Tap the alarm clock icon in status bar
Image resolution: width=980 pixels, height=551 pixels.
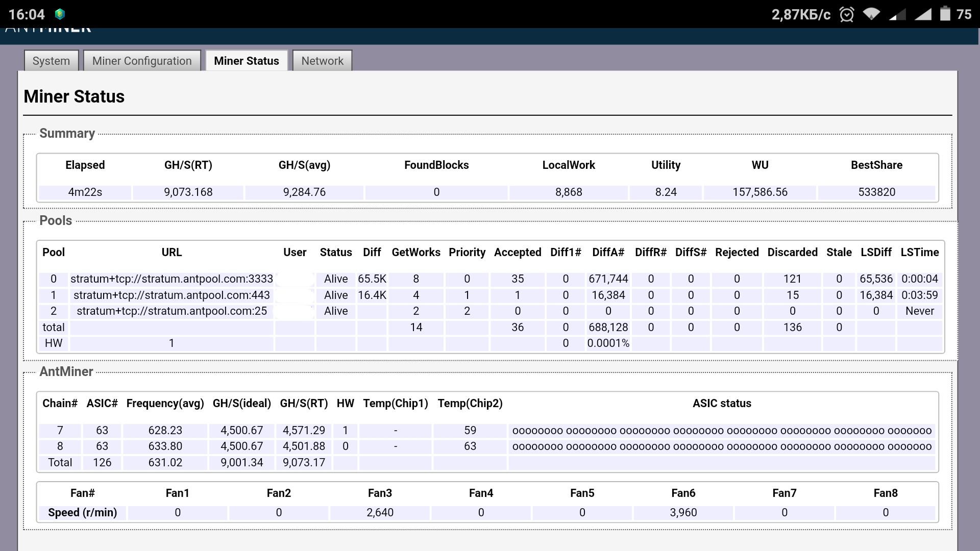coord(847,14)
